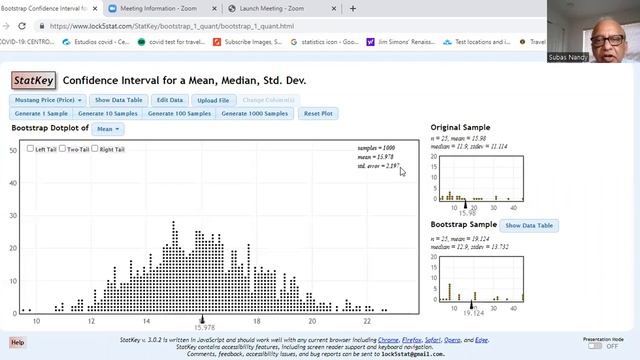Click the Original Sample dotplot
Screen dimensions: 640x360
pos(481,178)
